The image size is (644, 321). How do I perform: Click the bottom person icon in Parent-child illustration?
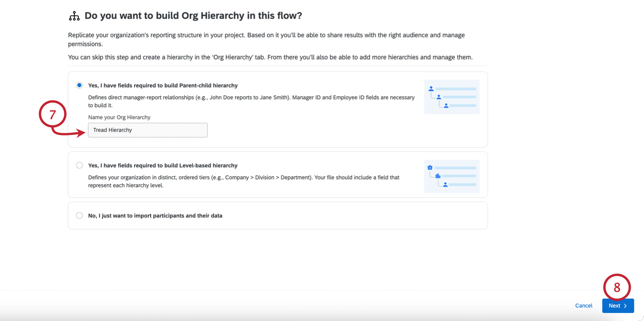coord(446,106)
